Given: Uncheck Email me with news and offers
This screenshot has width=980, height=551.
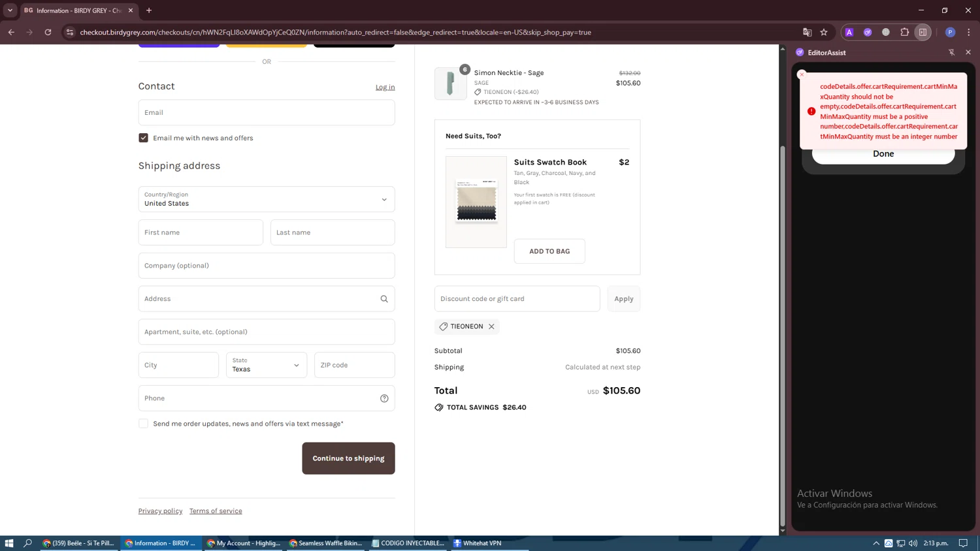Looking at the screenshot, I should pos(143,138).
